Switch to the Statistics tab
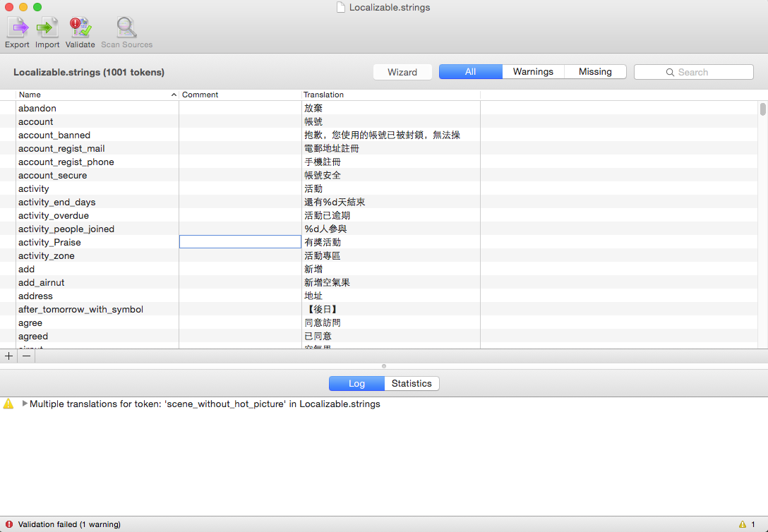This screenshot has height=532, width=768. (x=412, y=384)
